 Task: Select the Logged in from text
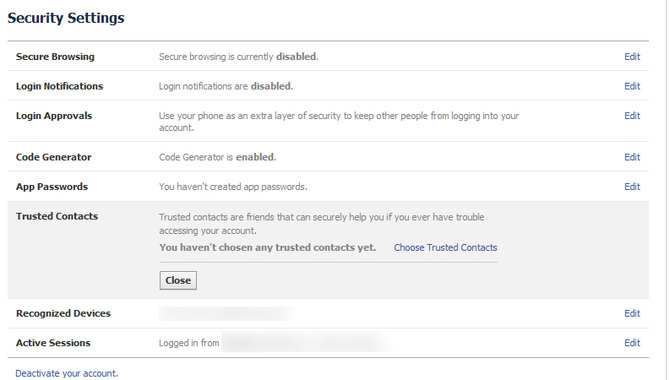point(189,343)
